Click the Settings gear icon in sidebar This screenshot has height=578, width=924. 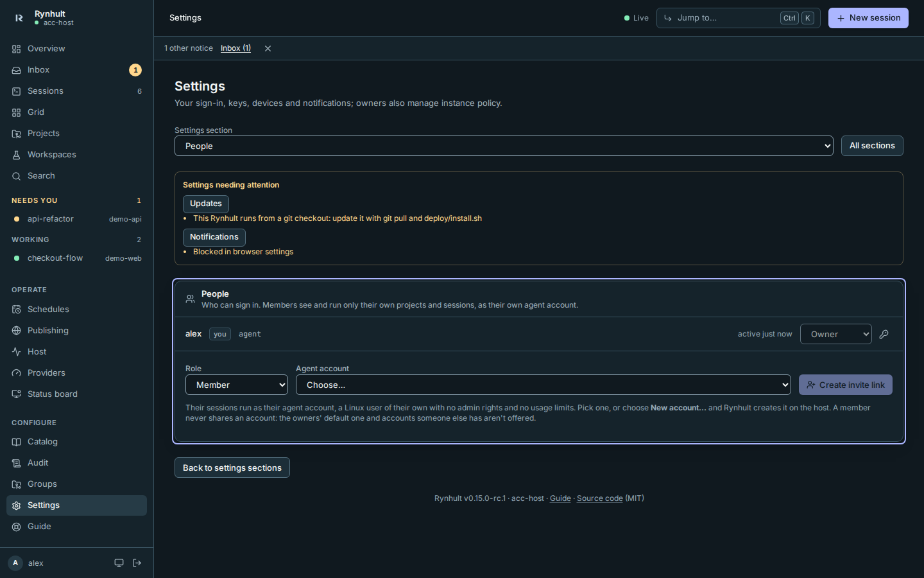click(x=17, y=505)
